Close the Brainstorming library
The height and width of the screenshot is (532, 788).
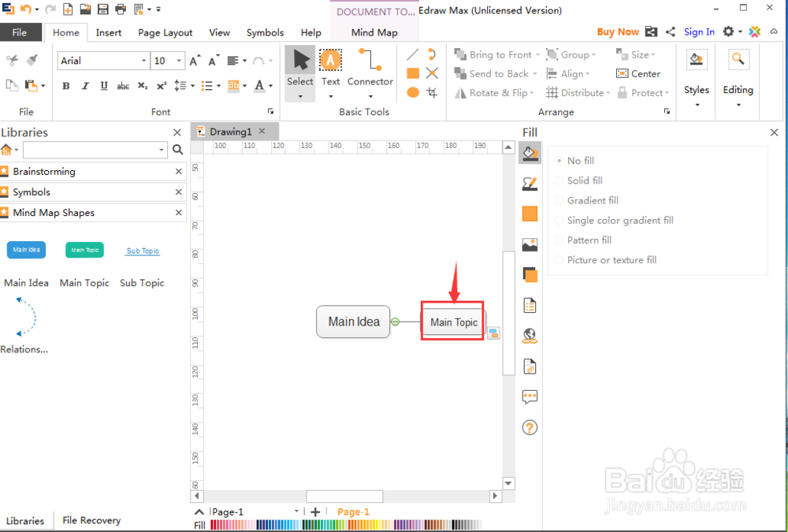point(178,172)
